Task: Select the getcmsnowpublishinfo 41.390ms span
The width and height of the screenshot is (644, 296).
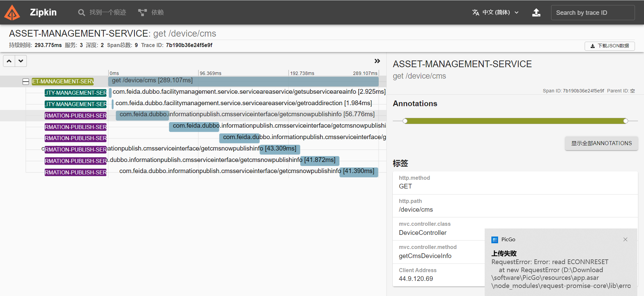Action: point(359,172)
